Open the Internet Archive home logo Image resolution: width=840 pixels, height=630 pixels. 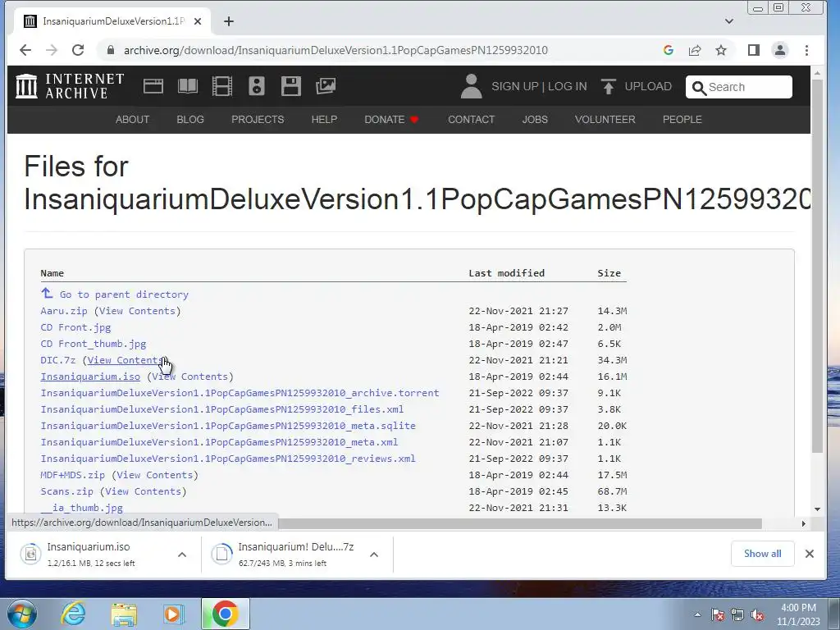point(70,86)
